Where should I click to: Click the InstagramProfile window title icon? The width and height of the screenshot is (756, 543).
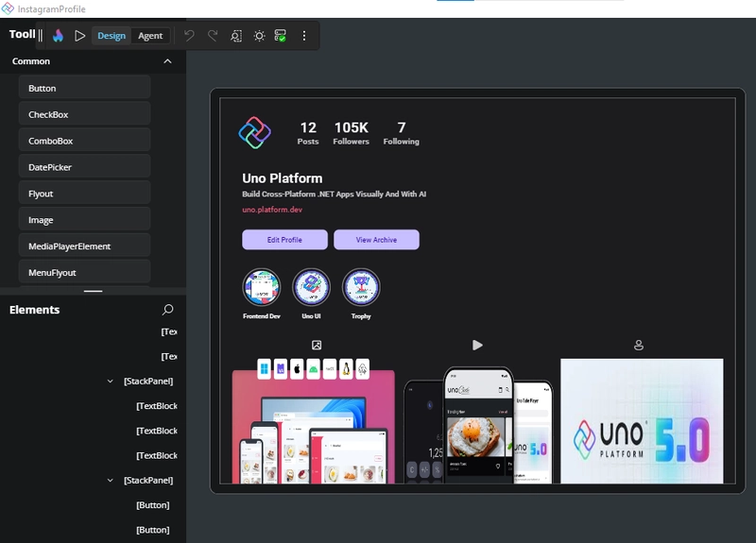point(8,8)
